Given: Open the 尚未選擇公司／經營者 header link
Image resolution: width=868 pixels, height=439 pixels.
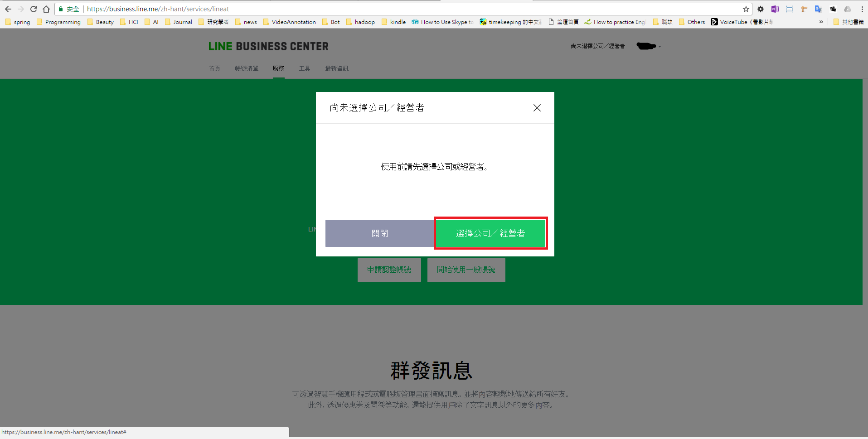Looking at the screenshot, I should [597, 46].
